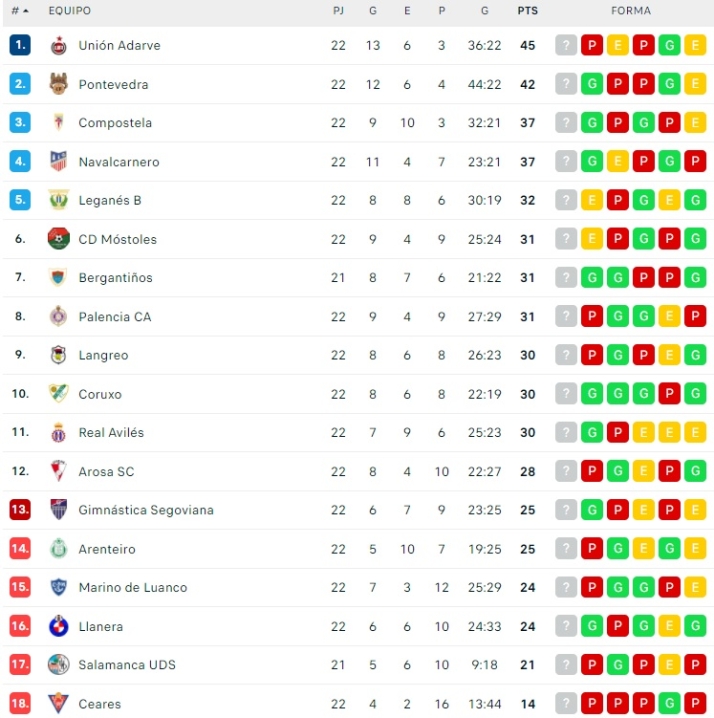
Task: Click the red position 18 rank badge
Action: 20,704
